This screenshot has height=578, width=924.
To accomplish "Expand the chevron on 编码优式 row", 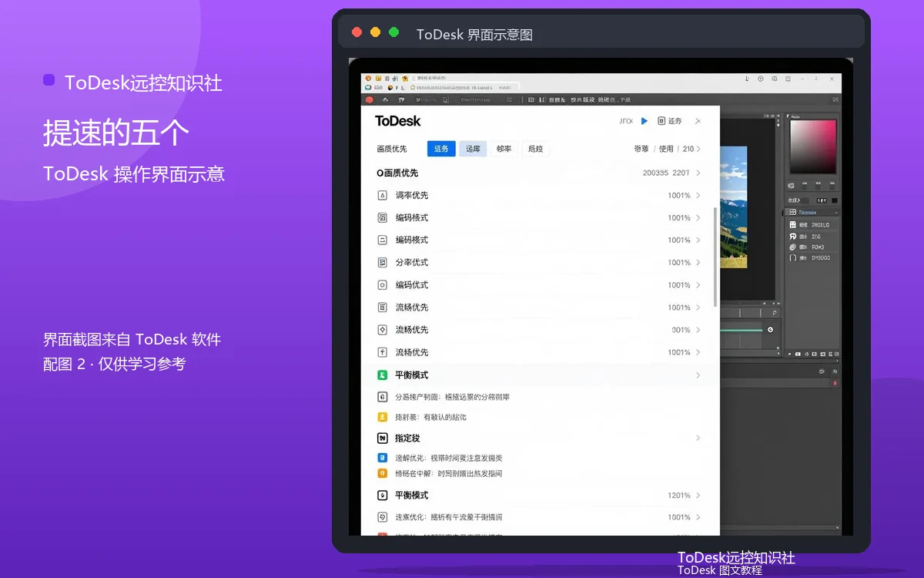I will (x=698, y=285).
